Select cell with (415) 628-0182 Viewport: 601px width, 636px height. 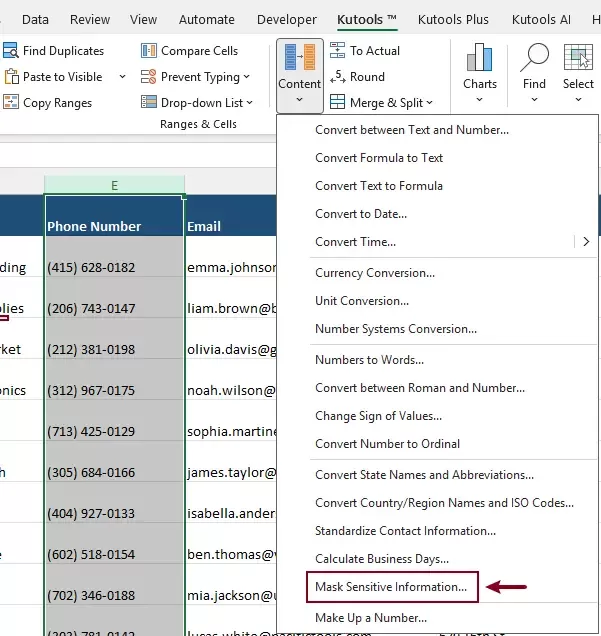(114, 257)
